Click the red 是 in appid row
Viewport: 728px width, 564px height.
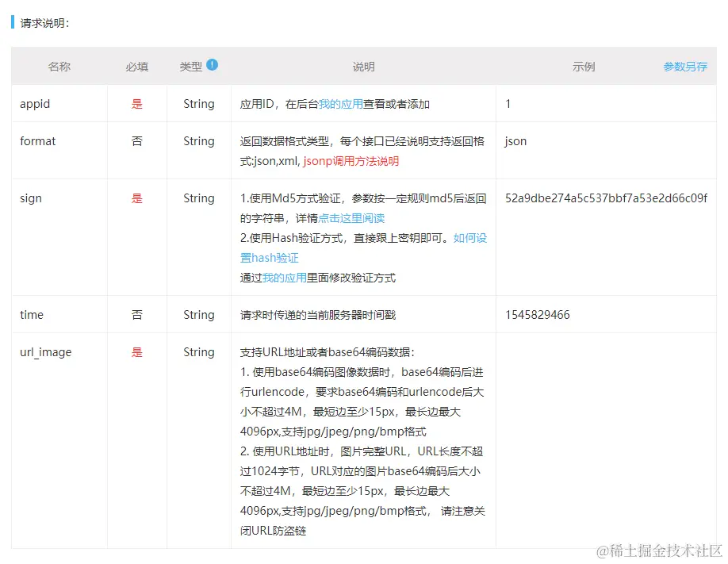[137, 104]
